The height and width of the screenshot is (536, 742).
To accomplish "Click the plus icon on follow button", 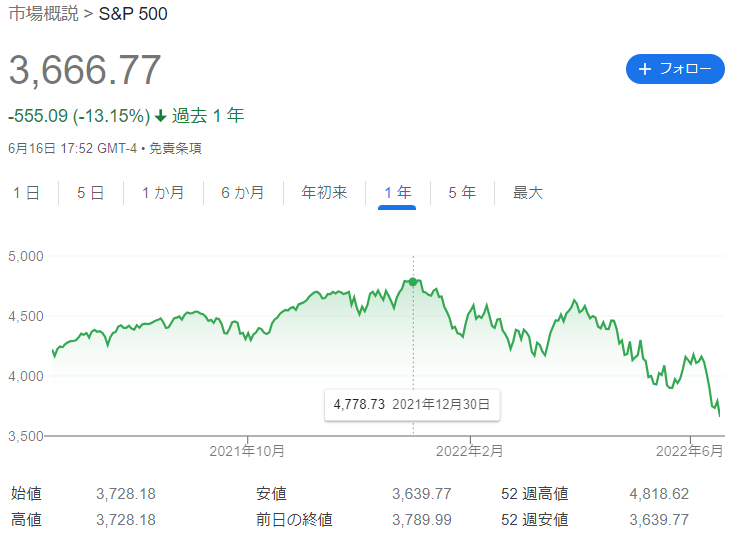I will pos(645,69).
